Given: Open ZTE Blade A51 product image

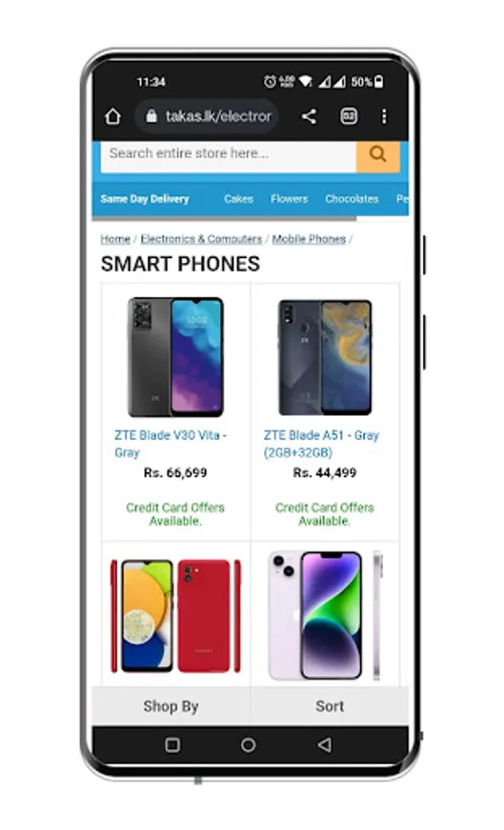Looking at the screenshot, I should coord(324,357).
